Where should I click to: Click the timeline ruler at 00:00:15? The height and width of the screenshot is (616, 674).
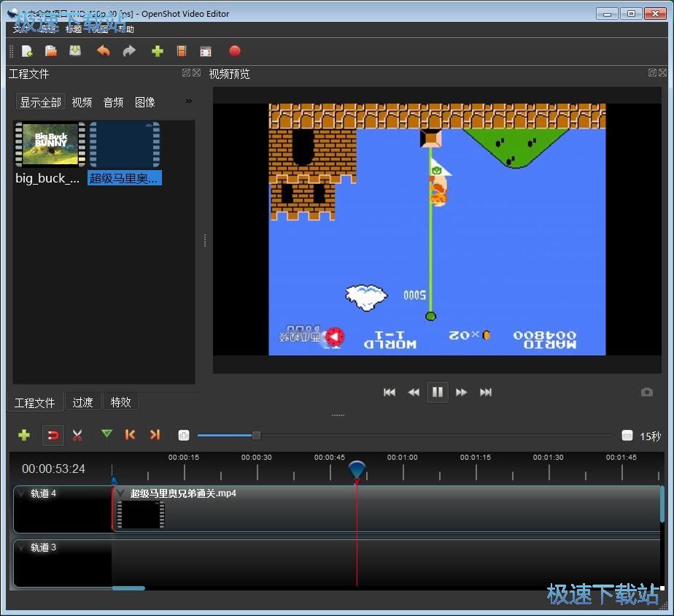click(x=184, y=458)
